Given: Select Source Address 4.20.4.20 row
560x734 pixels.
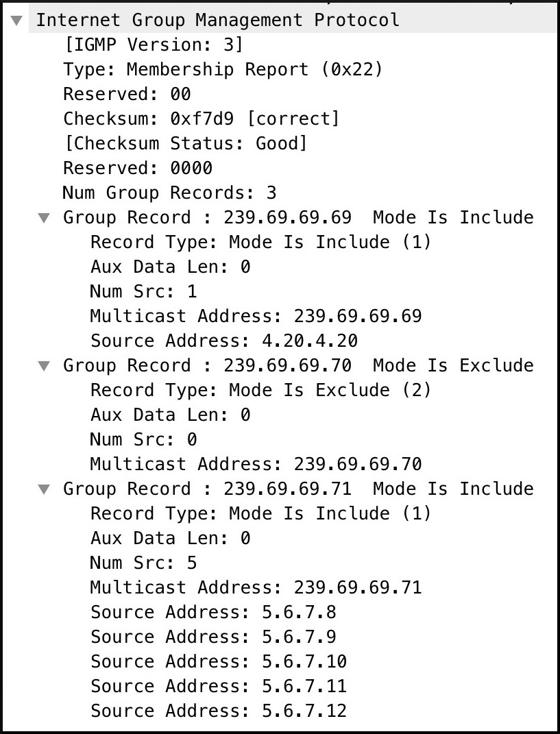Looking at the screenshot, I should (x=224, y=341).
